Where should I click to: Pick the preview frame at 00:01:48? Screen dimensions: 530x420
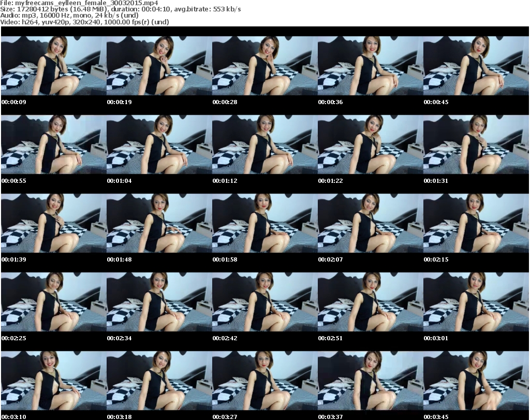point(159,223)
